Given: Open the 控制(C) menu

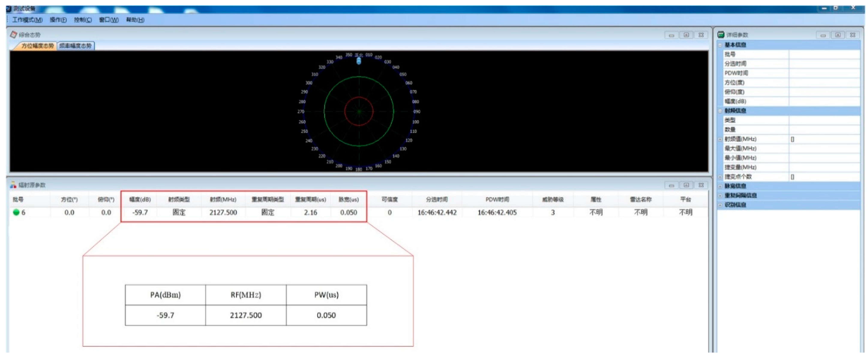Looking at the screenshot, I should (82, 20).
